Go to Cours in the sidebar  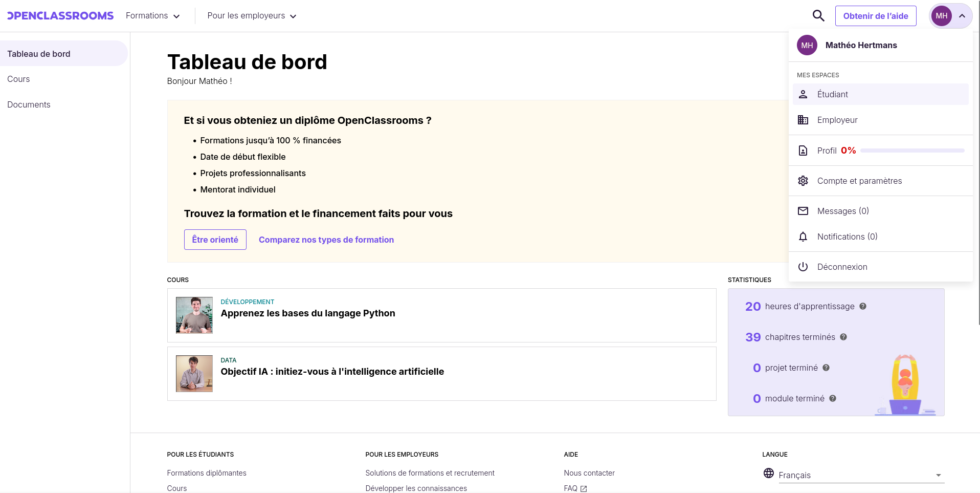coord(18,79)
